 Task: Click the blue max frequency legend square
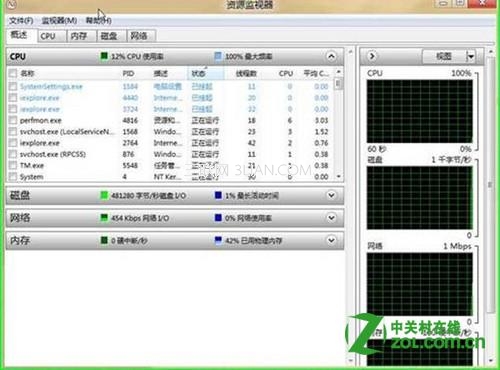point(218,56)
